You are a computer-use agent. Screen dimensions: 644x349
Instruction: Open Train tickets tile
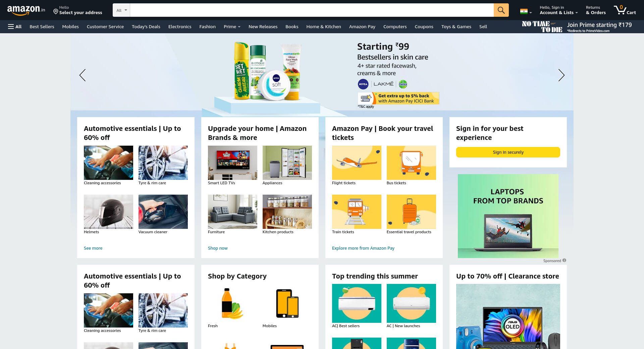pyautogui.click(x=357, y=212)
